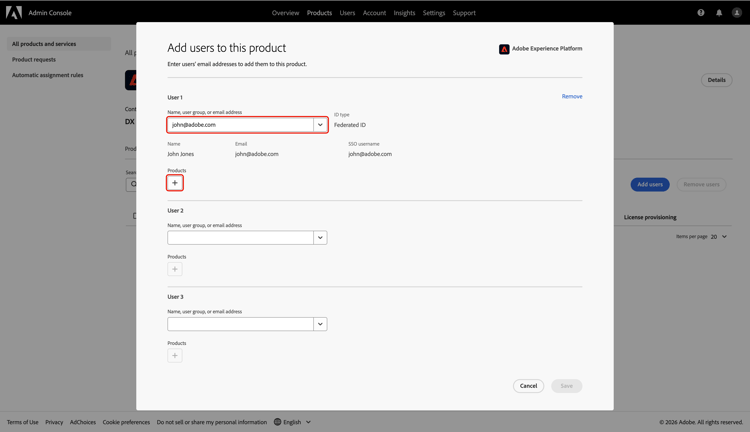Screen dimensions: 750x432
Task: Focus the User 3 email input field
Action: click(240, 324)
